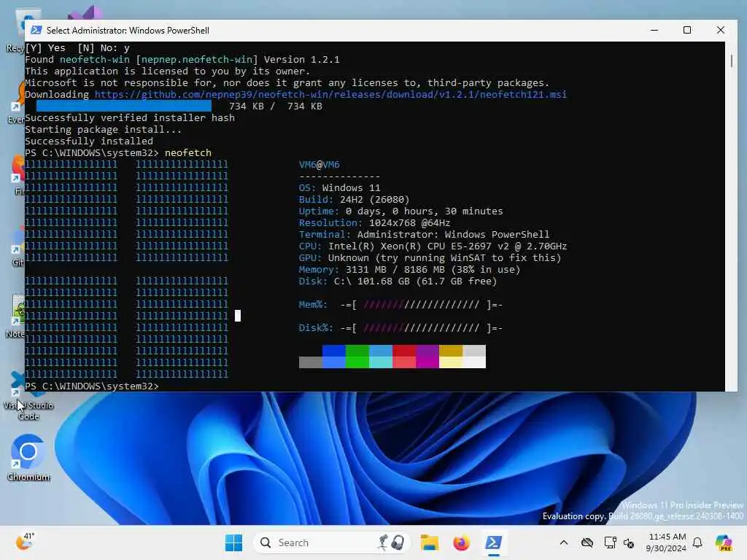747x560 pixels.
Task: Click the cloud sync tray icon
Action: coord(587,542)
